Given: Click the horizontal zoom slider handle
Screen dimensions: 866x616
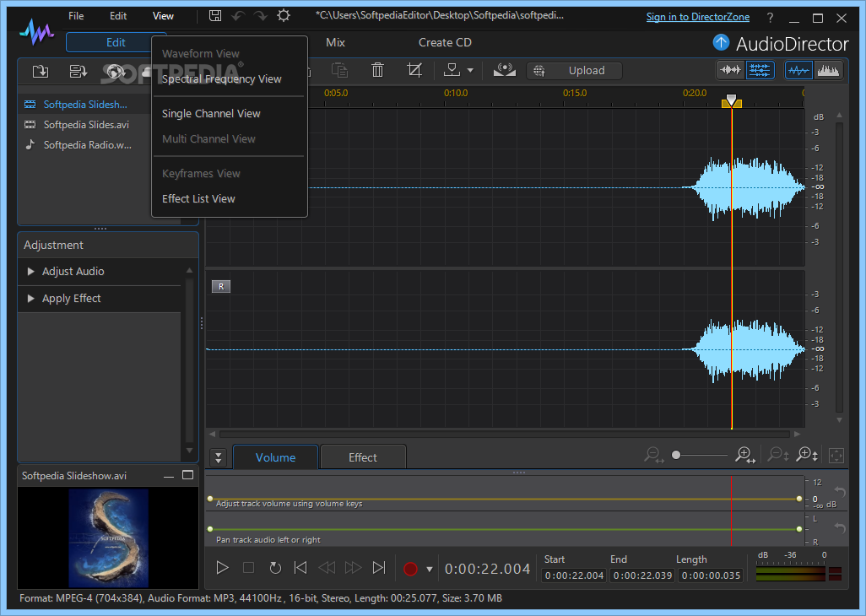Looking at the screenshot, I should click(x=676, y=456).
